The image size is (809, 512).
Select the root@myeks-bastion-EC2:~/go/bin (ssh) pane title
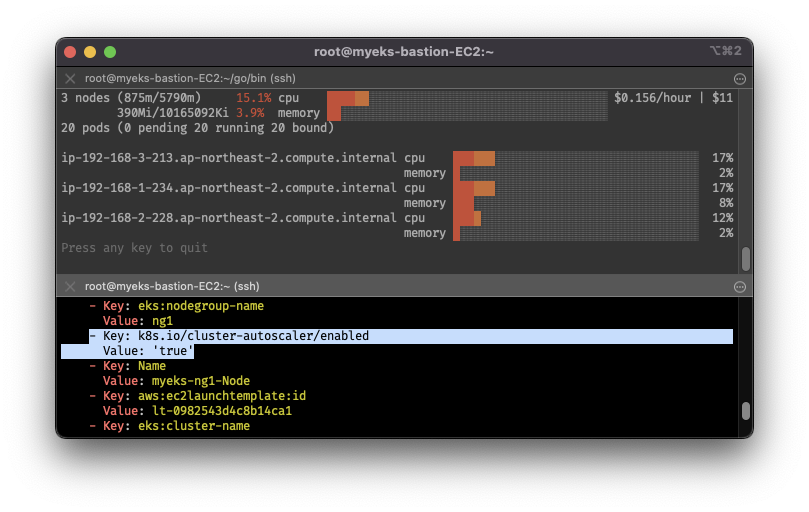point(190,78)
